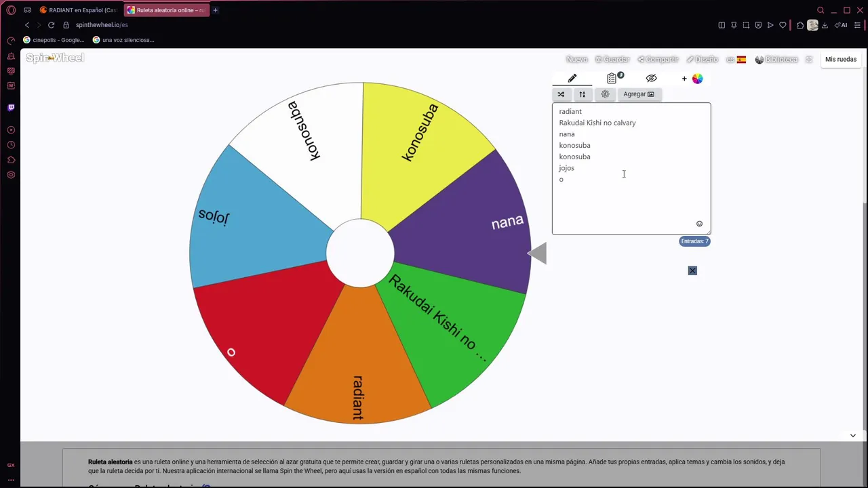Open sidebar player icon
868x488 pixels.
11,130
